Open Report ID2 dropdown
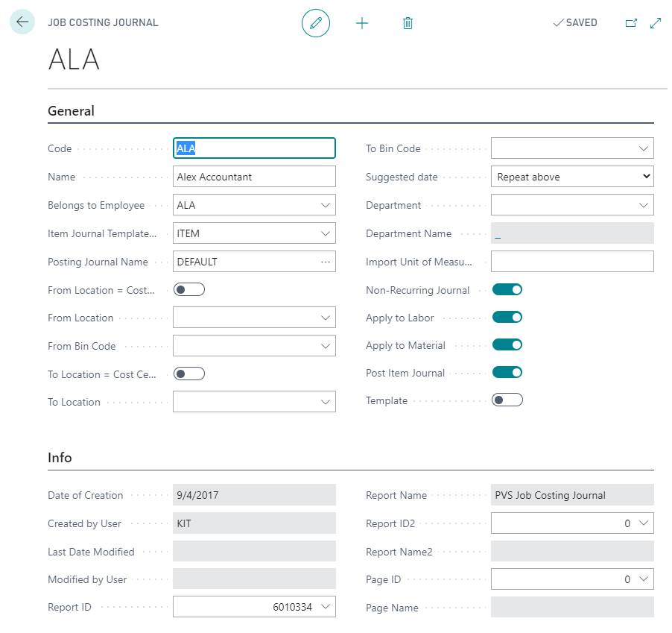672x633 pixels. pyautogui.click(x=644, y=523)
